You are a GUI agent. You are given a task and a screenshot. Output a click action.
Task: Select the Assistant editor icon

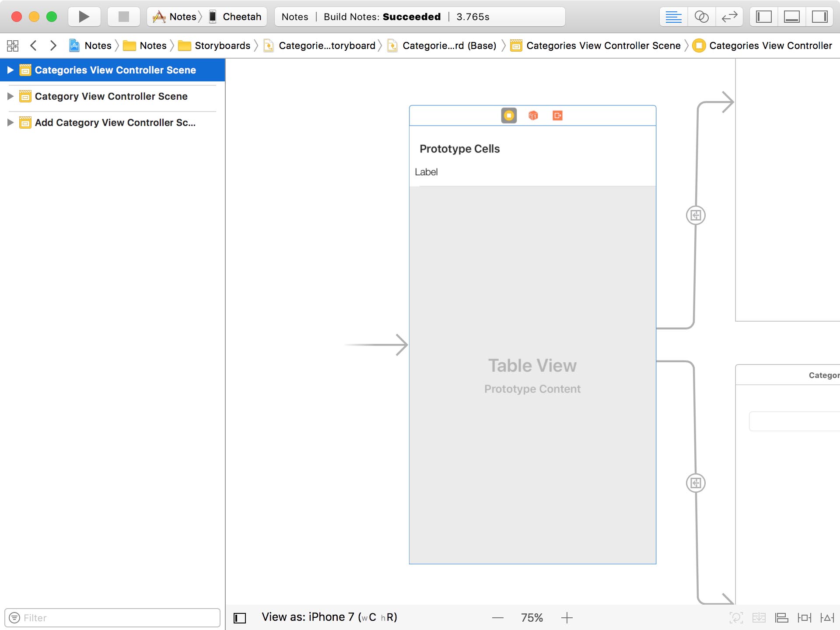(x=702, y=17)
